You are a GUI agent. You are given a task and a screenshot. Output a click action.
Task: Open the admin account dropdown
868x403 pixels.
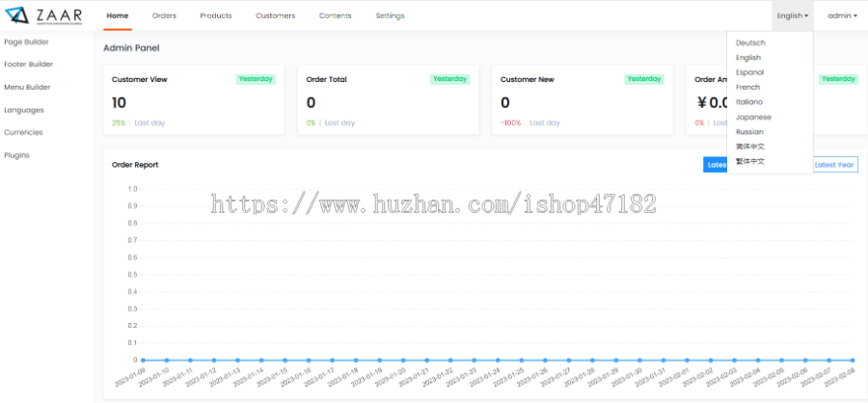click(x=843, y=15)
